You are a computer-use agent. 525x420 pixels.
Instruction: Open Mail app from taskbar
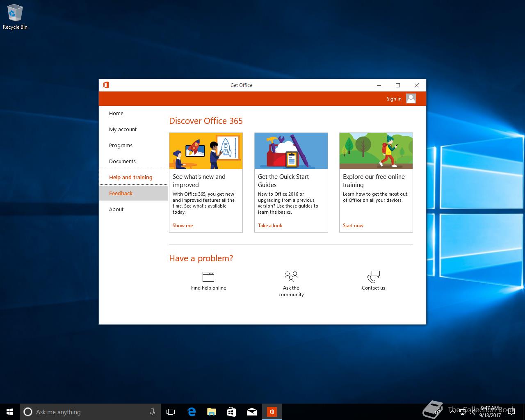[x=251, y=412]
